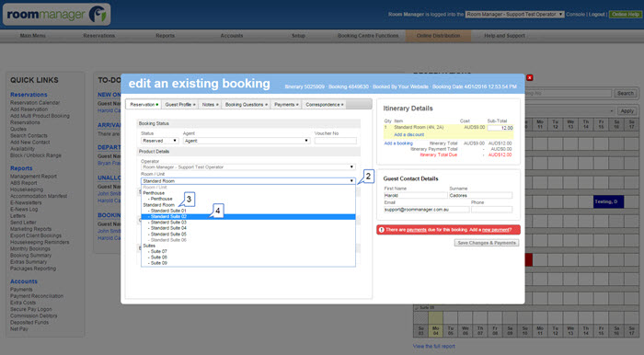The width and height of the screenshot is (644, 355).
Task: Click the Console link in header
Action: (x=575, y=15)
